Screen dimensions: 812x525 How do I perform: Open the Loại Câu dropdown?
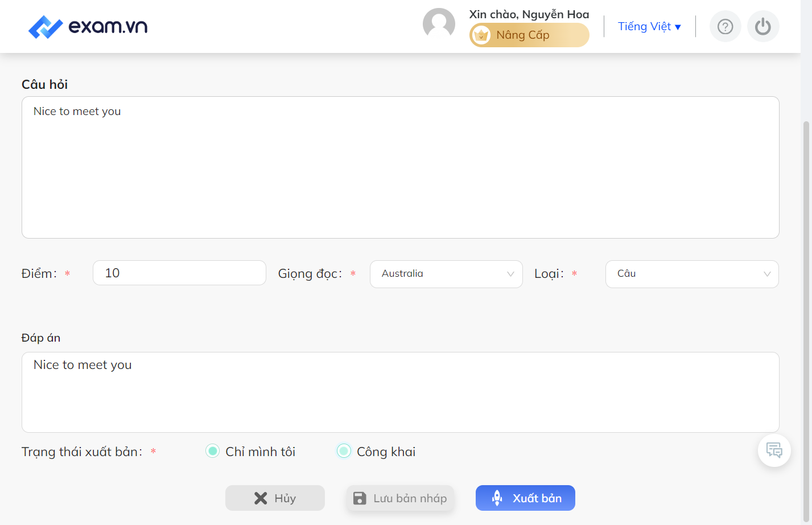tap(692, 274)
